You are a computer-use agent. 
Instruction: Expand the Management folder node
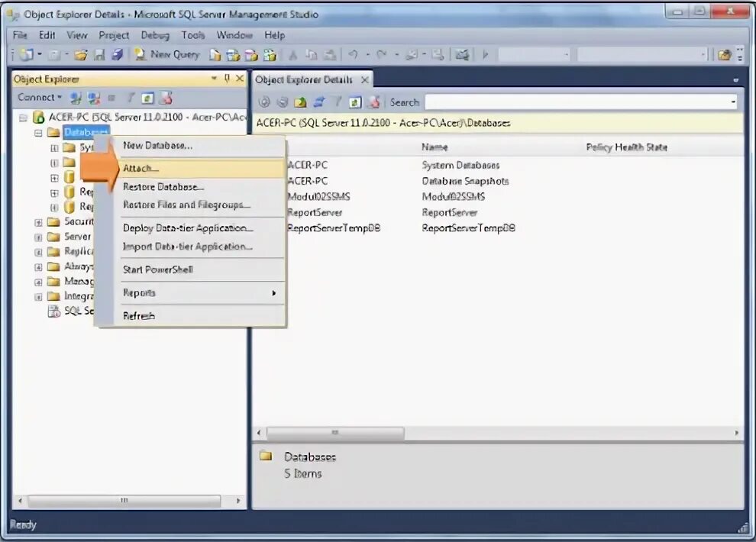point(38,282)
